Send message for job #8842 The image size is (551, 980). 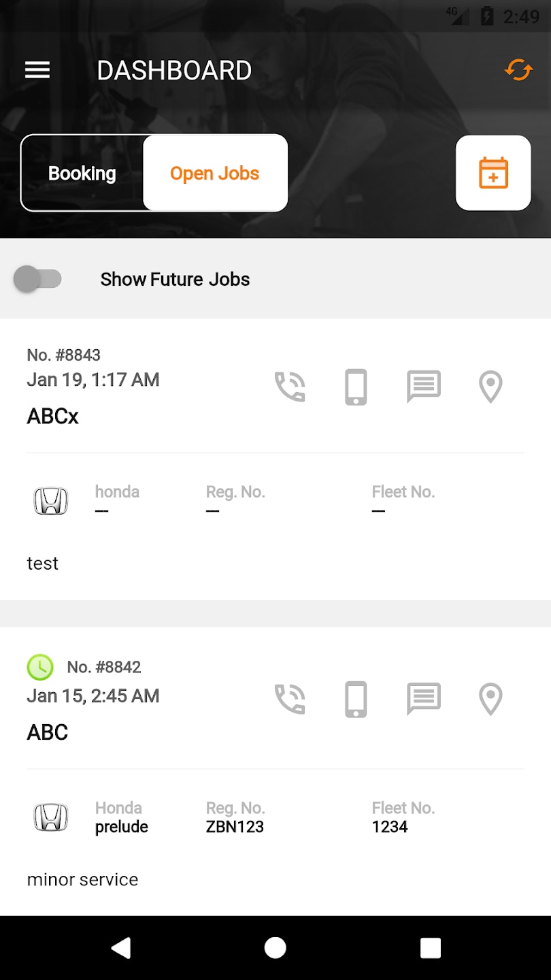(x=424, y=699)
